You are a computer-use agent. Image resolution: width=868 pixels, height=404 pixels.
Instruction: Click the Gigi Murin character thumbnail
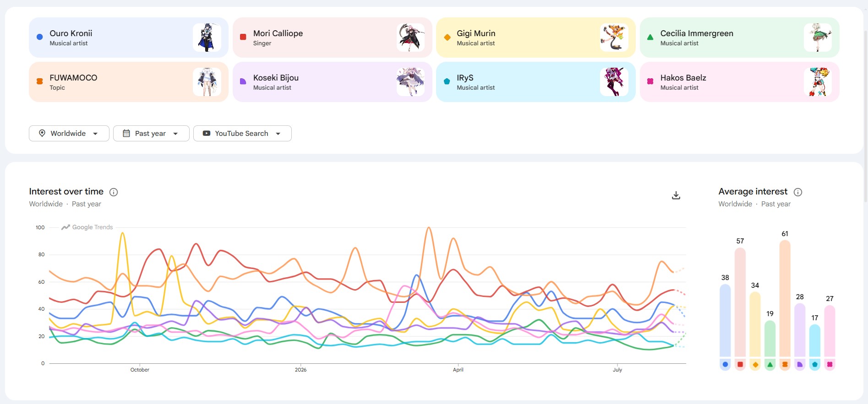point(614,38)
